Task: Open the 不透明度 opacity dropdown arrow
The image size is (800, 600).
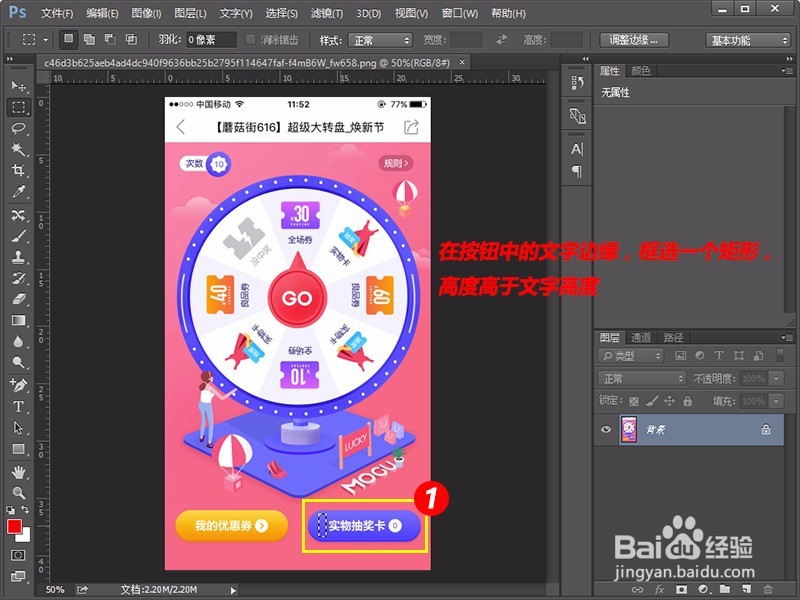Action: click(777, 379)
